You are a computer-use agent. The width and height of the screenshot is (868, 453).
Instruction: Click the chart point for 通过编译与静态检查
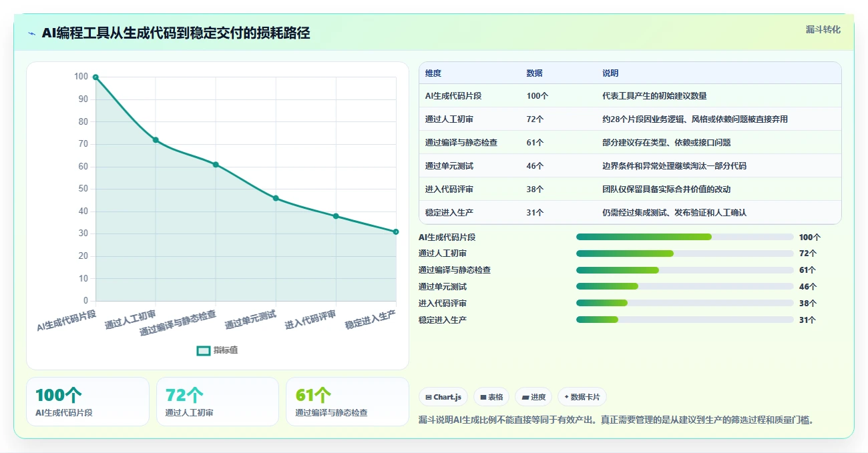pyautogui.click(x=216, y=165)
